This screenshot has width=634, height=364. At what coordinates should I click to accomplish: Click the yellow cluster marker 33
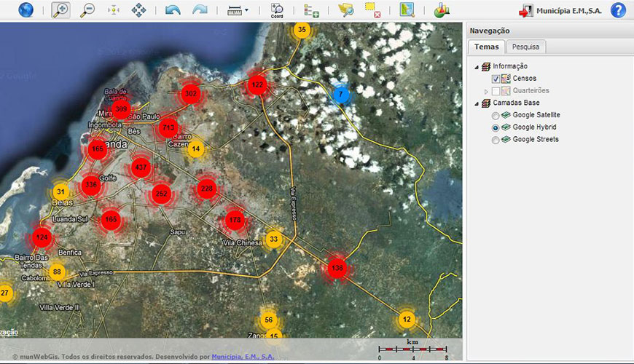[x=274, y=239]
